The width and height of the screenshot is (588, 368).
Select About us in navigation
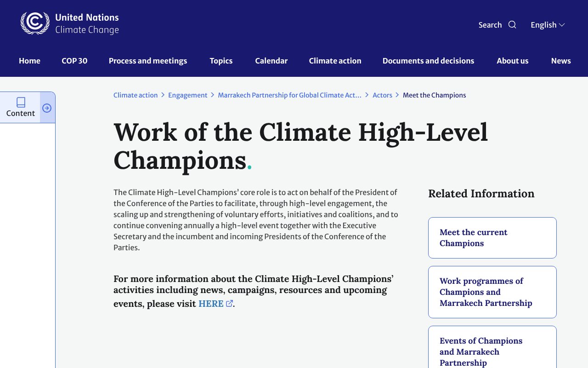pyautogui.click(x=513, y=61)
